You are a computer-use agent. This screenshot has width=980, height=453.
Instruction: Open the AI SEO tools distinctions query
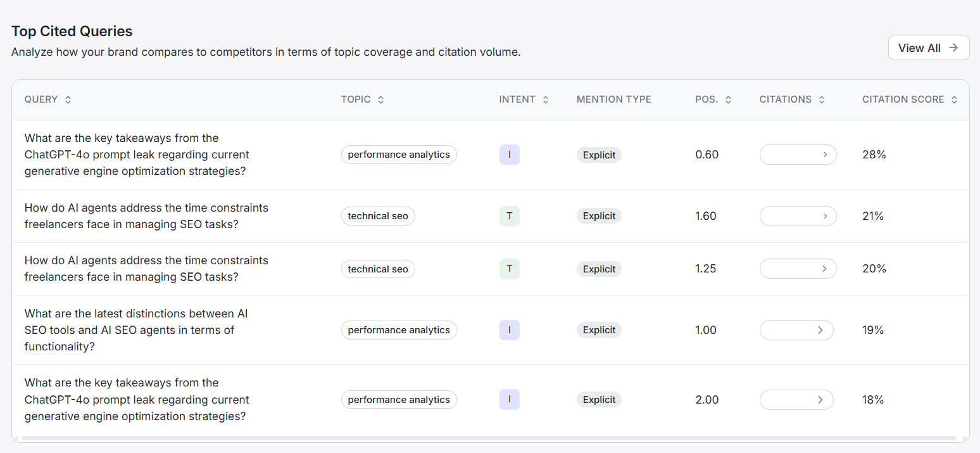coord(136,330)
